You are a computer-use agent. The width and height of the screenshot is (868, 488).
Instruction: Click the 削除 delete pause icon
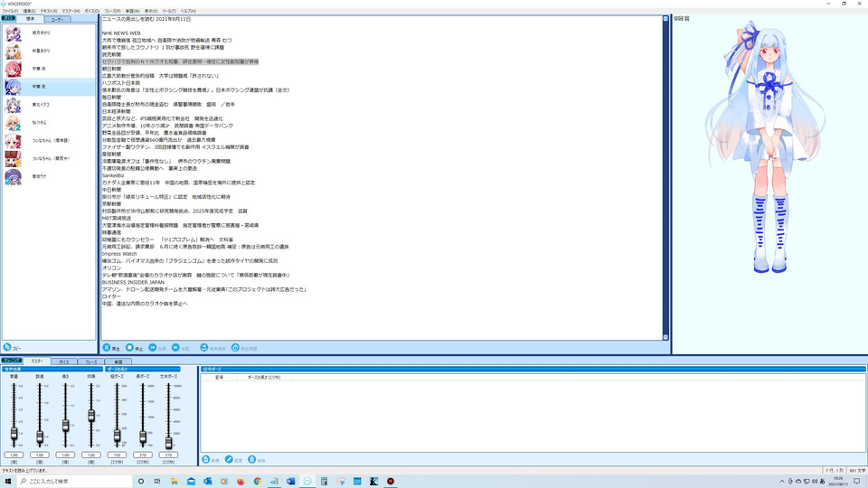pyautogui.click(x=252, y=460)
